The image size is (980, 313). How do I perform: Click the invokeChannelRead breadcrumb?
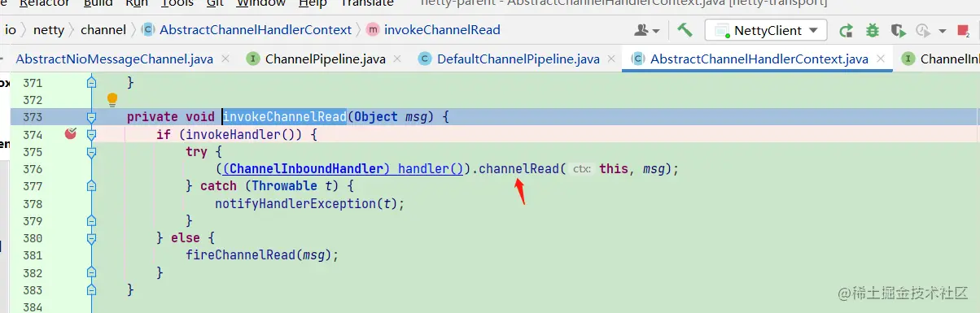[442, 30]
